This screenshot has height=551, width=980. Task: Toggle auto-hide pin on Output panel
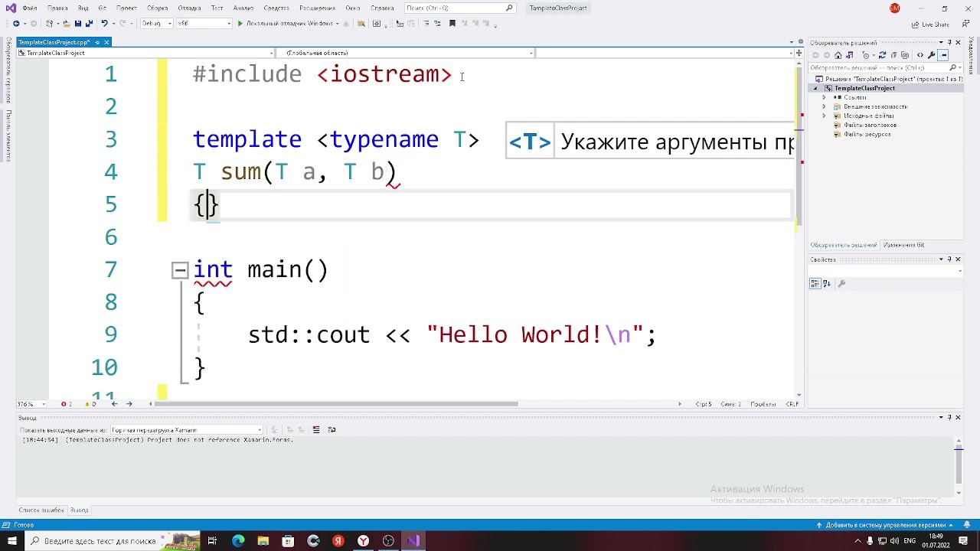(949, 417)
